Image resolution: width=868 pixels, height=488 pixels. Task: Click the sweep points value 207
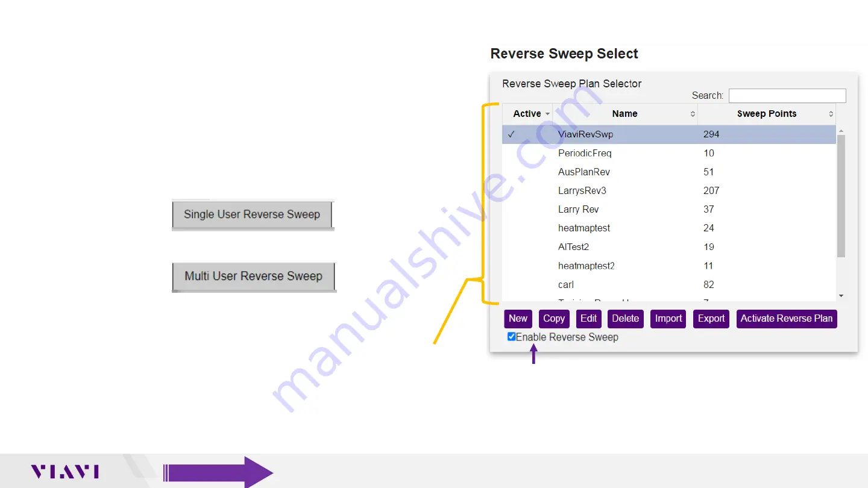[x=711, y=190]
